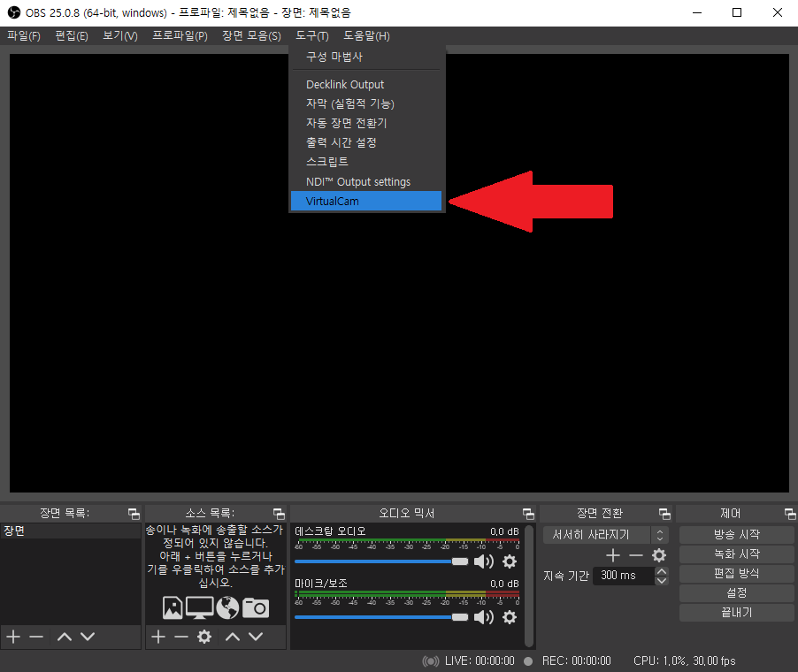The width and height of the screenshot is (798, 672).
Task: Open 서서히 사라지기 transition dropdown
Action: (606, 535)
